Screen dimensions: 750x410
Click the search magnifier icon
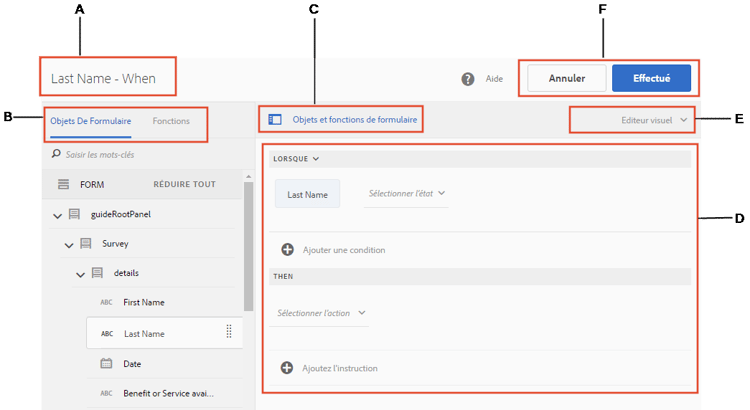(x=56, y=154)
